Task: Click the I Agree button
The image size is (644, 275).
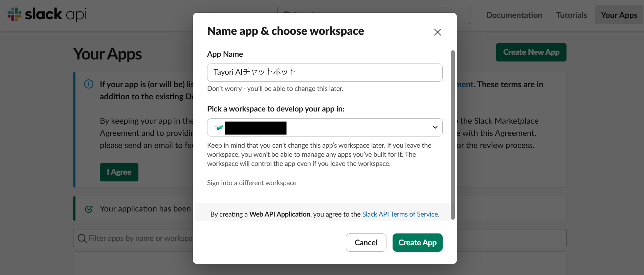Action: point(119,172)
